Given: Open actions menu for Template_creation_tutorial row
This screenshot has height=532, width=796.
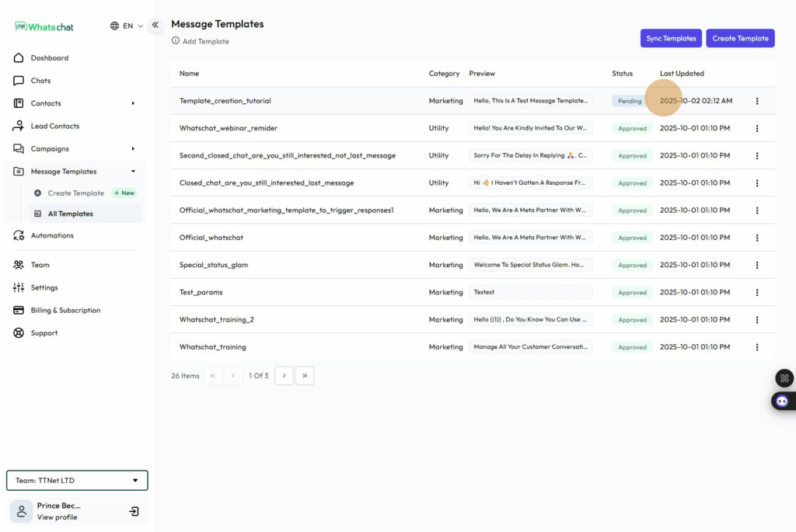Looking at the screenshot, I should click(757, 101).
